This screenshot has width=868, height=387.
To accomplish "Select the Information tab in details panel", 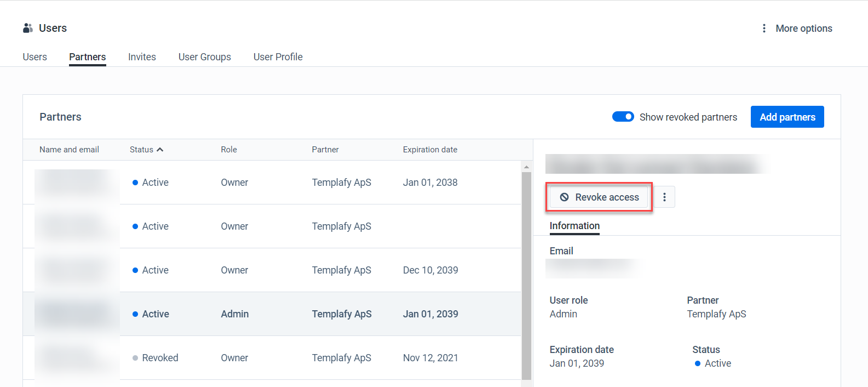I will (574, 226).
